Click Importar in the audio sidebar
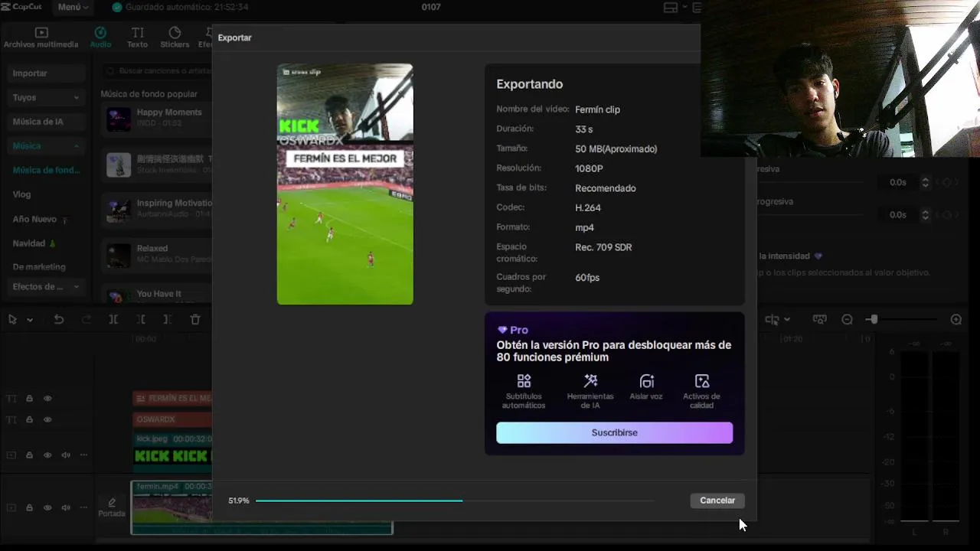Image resolution: width=980 pixels, height=551 pixels. pyautogui.click(x=45, y=73)
